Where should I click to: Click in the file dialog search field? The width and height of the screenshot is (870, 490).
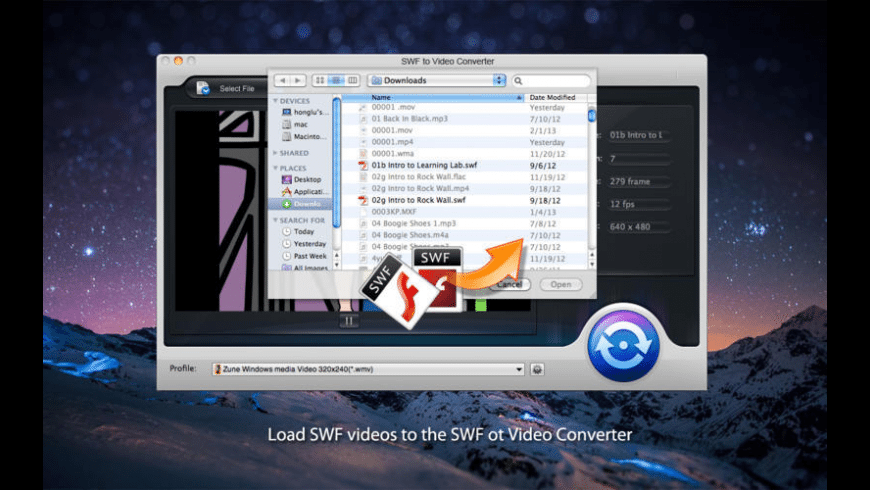click(551, 81)
